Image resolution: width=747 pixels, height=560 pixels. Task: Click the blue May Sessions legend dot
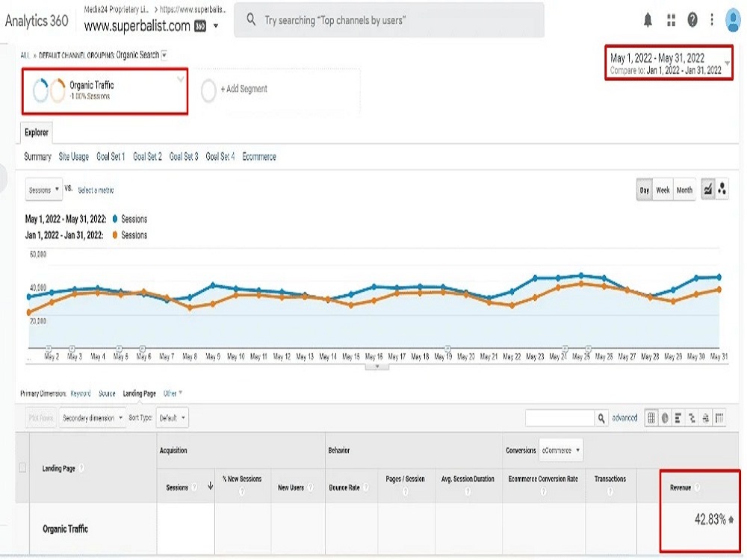[x=115, y=219]
